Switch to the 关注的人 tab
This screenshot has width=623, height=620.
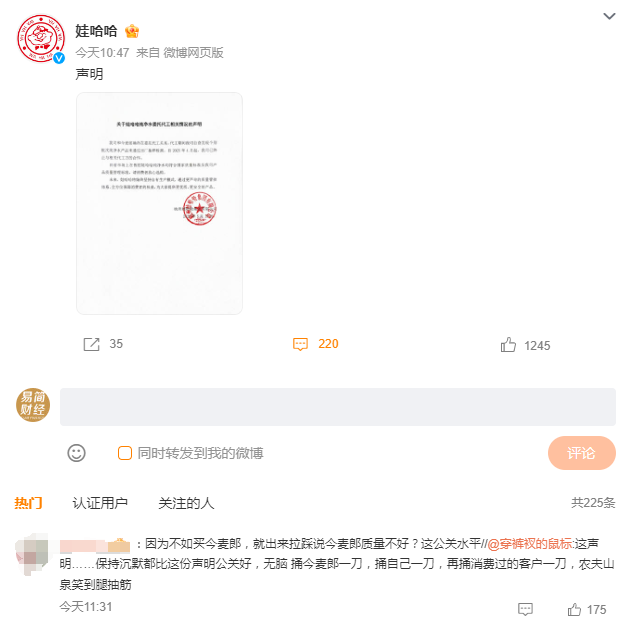[x=186, y=503]
